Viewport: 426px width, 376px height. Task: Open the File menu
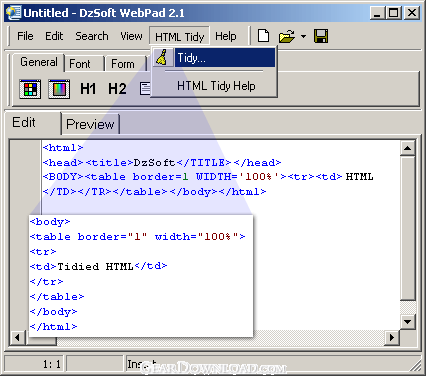pyautogui.click(x=25, y=36)
